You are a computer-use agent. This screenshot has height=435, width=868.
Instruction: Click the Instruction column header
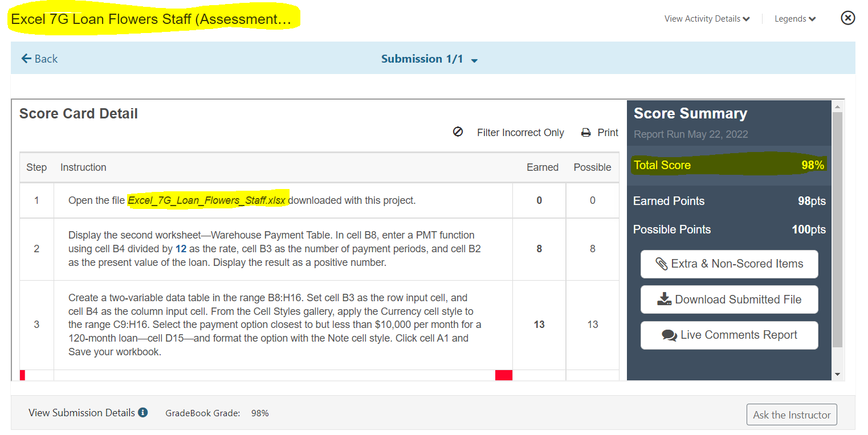click(83, 167)
